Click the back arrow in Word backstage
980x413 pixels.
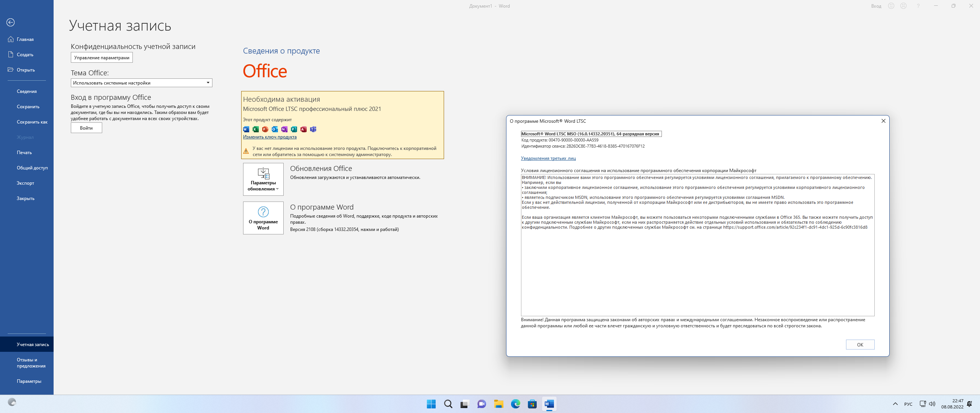11,23
